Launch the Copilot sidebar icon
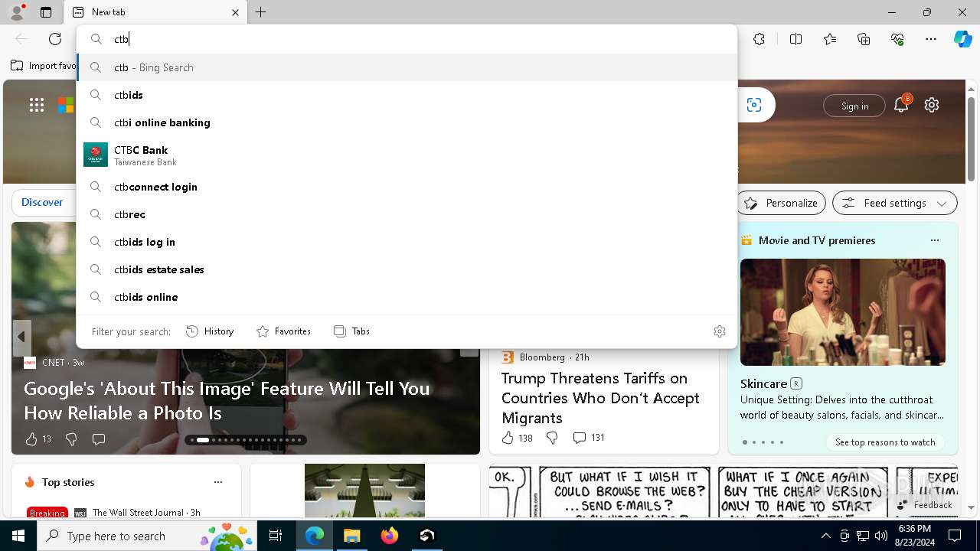 click(963, 39)
